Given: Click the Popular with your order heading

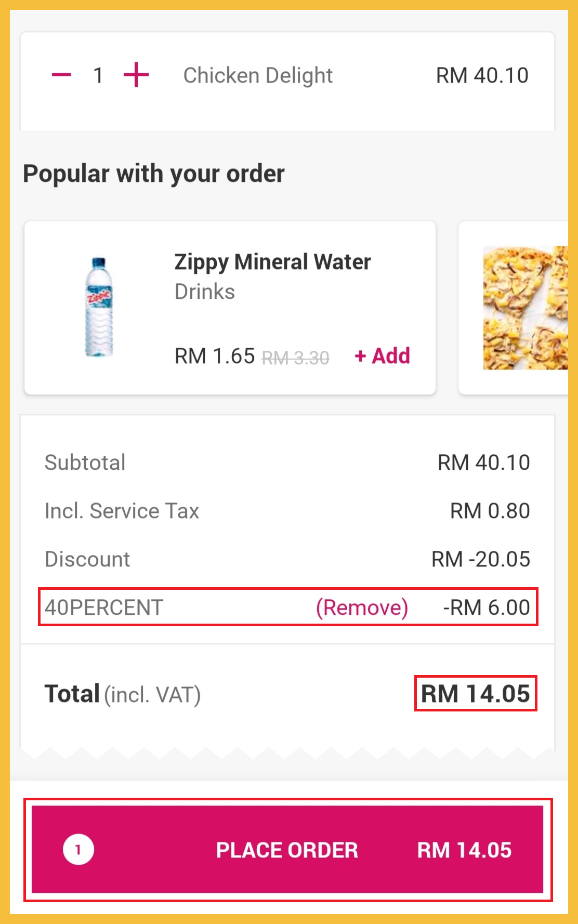Looking at the screenshot, I should pos(154,174).
